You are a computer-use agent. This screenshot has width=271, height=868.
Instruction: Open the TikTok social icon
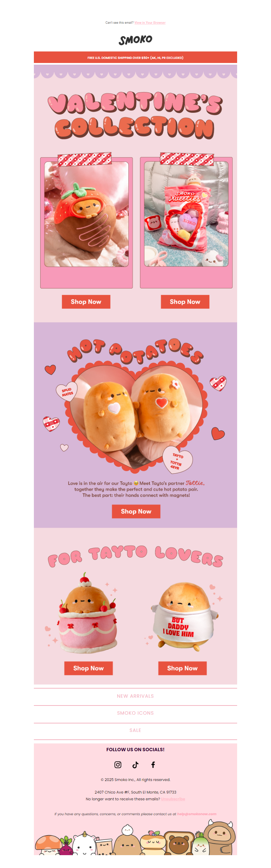point(135,764)
